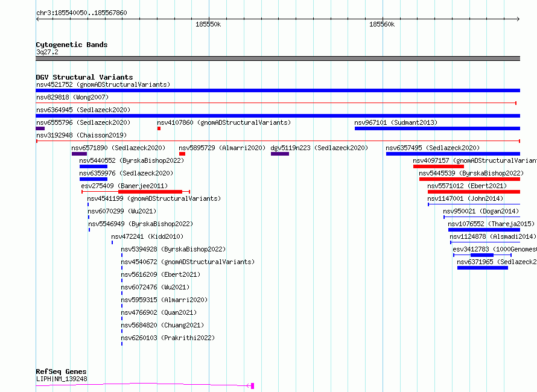Click the DGV Structural Variants track title
Image resolution: width=537 pixels, height=392 pixels.
(84, 77)
